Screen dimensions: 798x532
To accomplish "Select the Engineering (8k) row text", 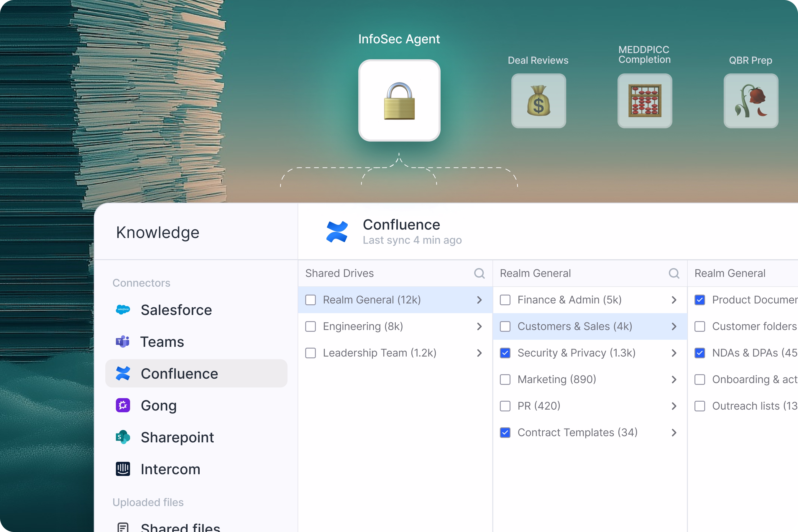I will [363, 326].
